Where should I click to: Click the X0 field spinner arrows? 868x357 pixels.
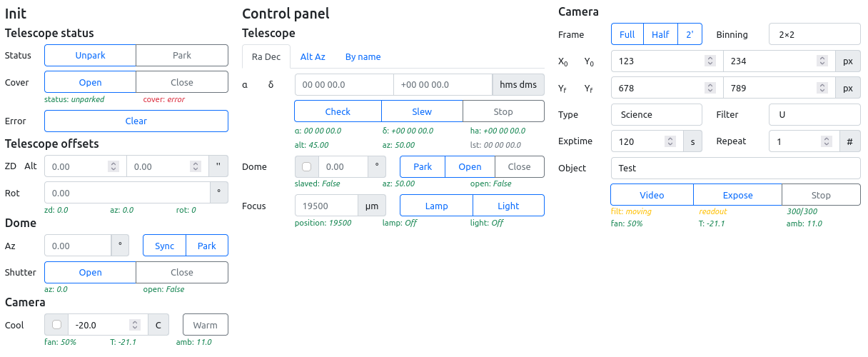click(x=710, y=61)
